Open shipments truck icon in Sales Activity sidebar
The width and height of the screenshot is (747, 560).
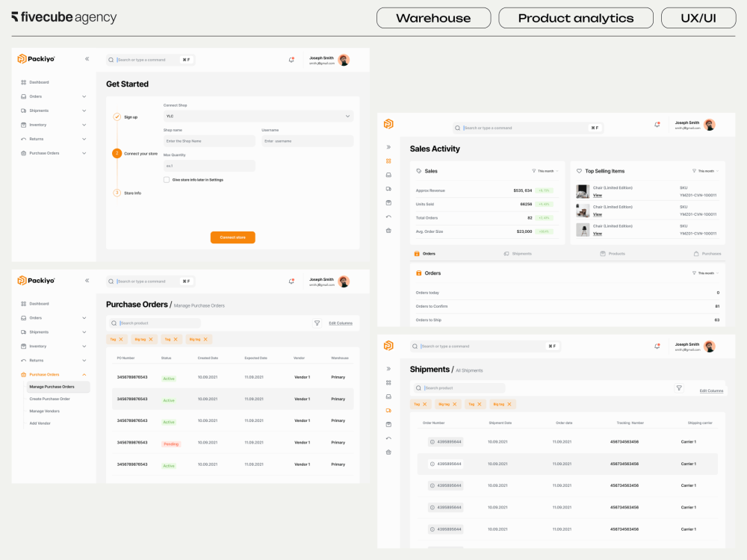coord(388,189)
